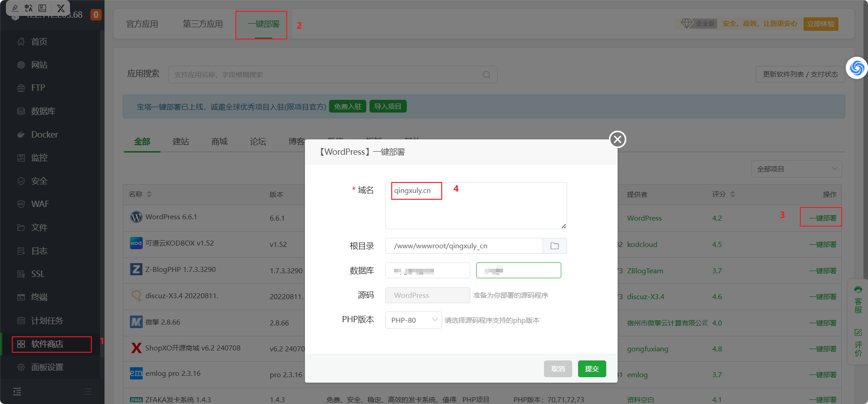This screenshot has height=404, width=868.
Task: Click the floating blue swirl assistant icon
Action: click(857, 68)
